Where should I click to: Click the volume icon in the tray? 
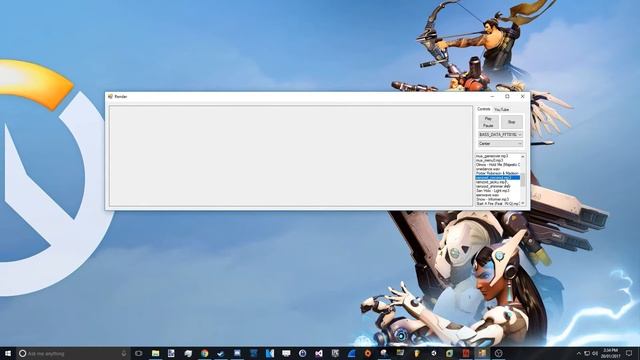pyautogui.click(x=595, y=353)
